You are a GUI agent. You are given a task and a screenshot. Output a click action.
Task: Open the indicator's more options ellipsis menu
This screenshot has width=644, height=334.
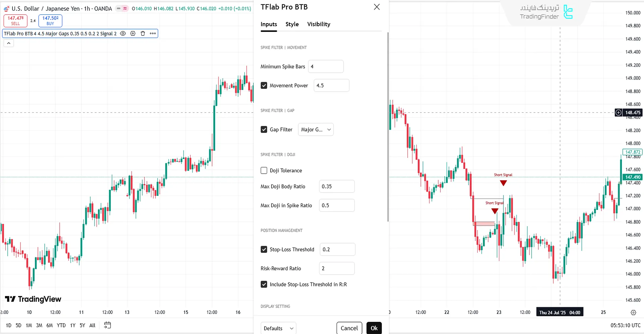click(153, 34)
